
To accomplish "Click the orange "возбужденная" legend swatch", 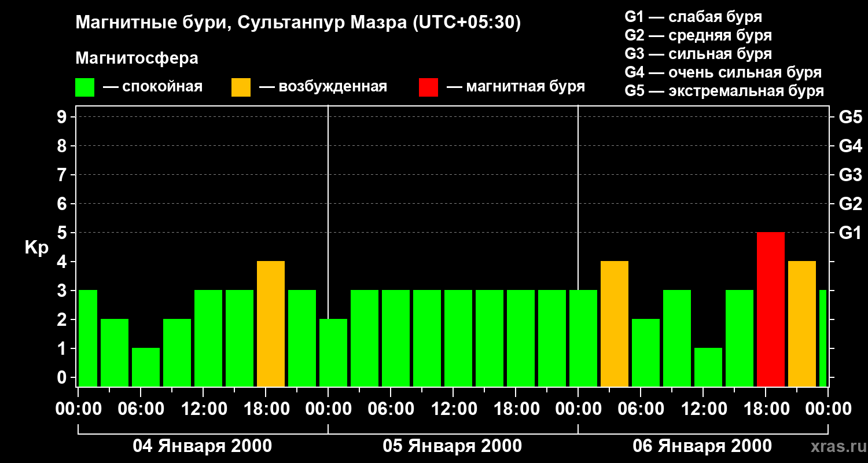I will coord(241,87).
